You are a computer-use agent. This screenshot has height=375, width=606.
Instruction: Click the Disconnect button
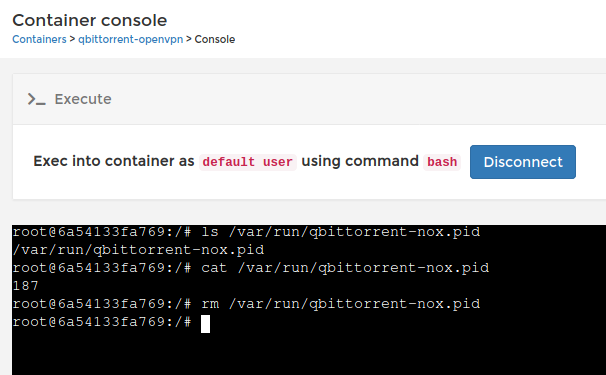523,162
